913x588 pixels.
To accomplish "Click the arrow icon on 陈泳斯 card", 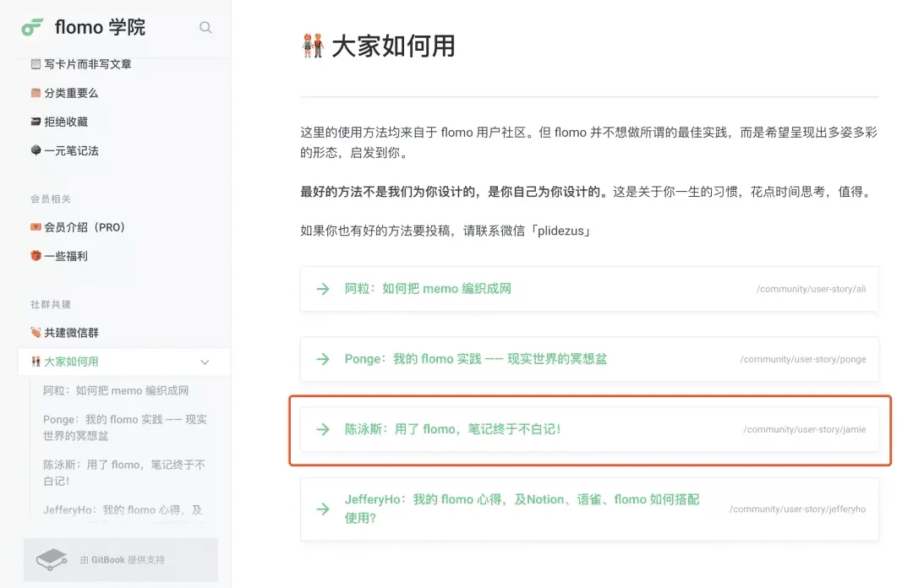I will coord(322,429).
